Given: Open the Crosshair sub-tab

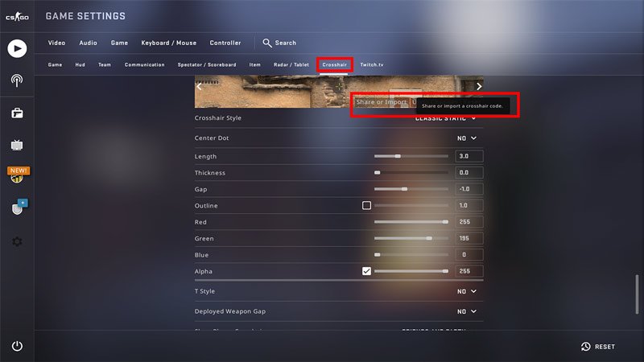Looking at the screenshot, I should pos(334,64).
